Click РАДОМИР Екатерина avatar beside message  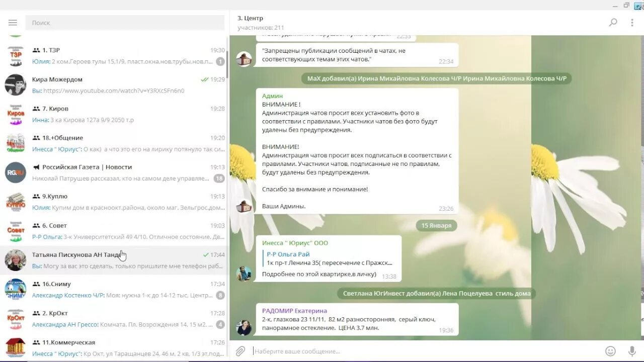(244, 328)
